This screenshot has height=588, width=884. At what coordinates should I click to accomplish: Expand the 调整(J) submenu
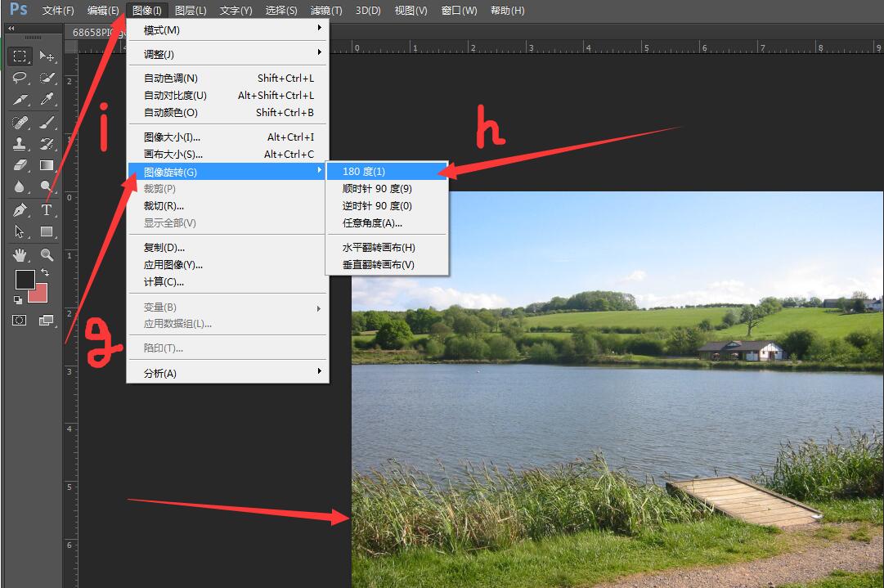pyautogui.click(x=228, y=54)
